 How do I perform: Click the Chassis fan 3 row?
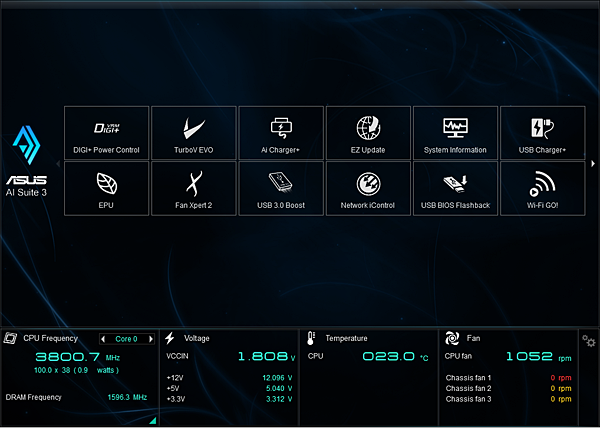pos(509,399)
